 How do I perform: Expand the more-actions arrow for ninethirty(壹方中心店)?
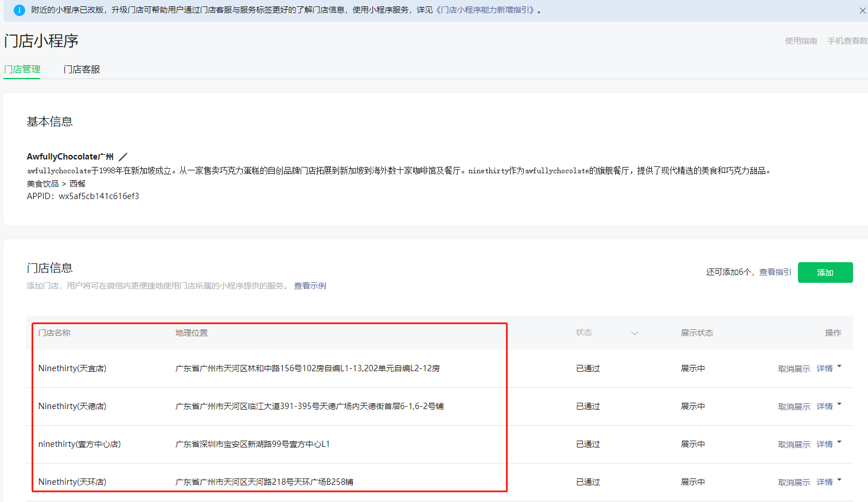839,442
